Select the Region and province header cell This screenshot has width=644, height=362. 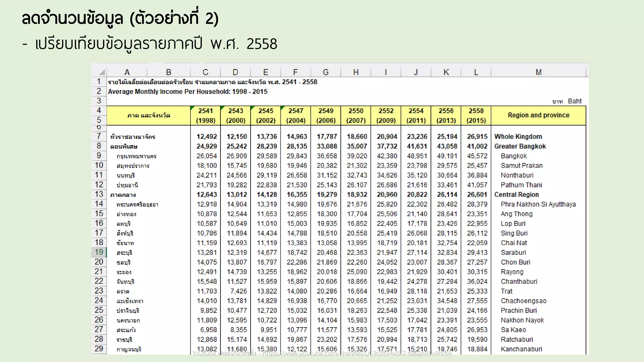pyautogui.click(x=538, y=115)
